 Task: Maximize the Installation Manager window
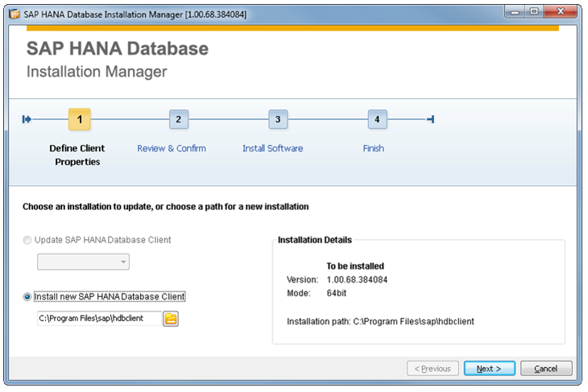click(x=534, y=12)
